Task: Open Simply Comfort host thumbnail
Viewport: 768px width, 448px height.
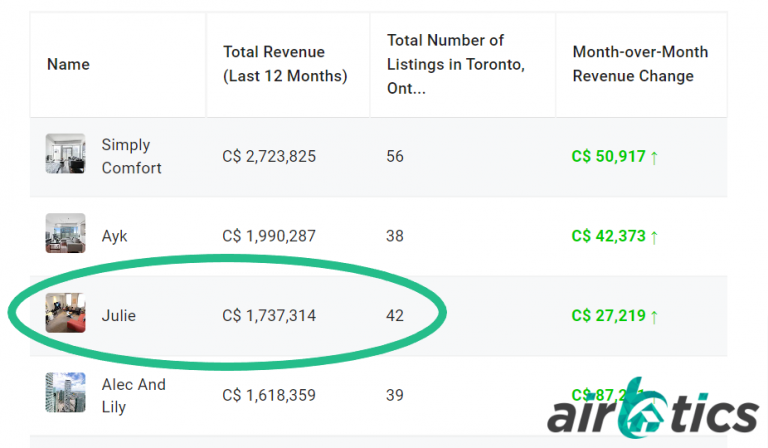Action: click(66, 154)
